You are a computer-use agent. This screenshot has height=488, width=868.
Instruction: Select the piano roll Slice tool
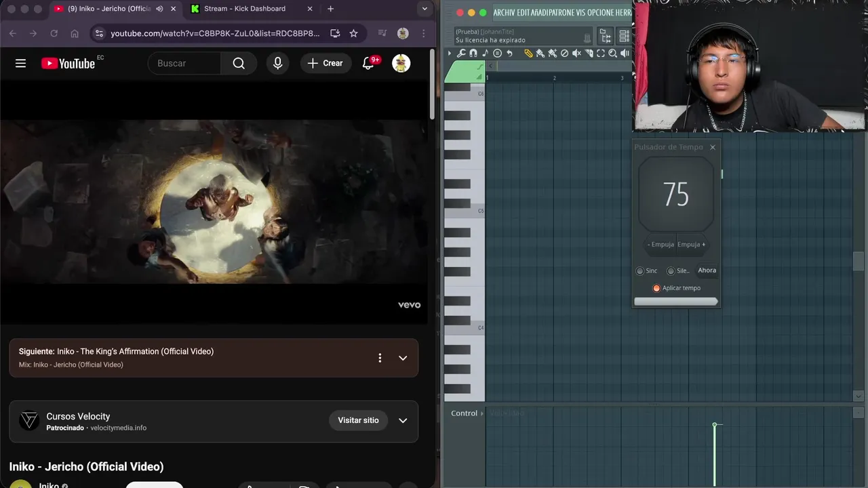click(589, 54)
